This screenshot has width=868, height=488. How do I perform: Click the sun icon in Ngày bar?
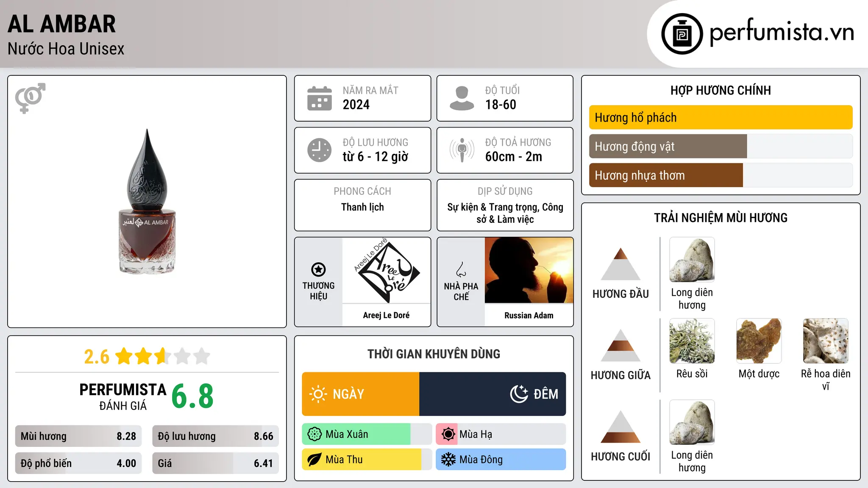click(x=318, y=394)
